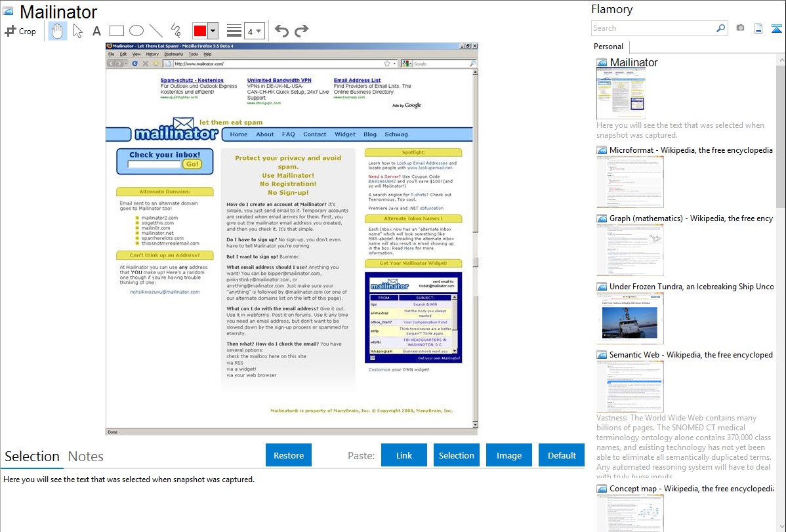Open the Semantic Web snapshot thumbnail
This screenshot has height=532, width=786.
click(630, 386)
